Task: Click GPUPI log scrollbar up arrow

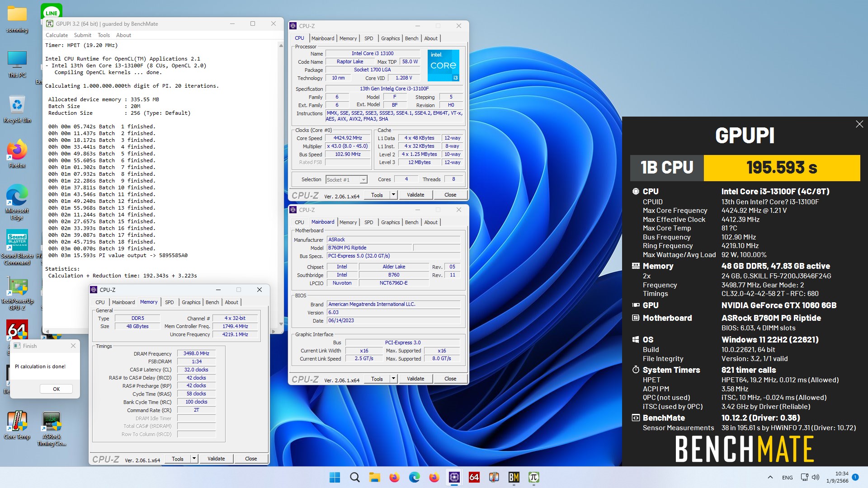Action: click(x=281, y=46)
